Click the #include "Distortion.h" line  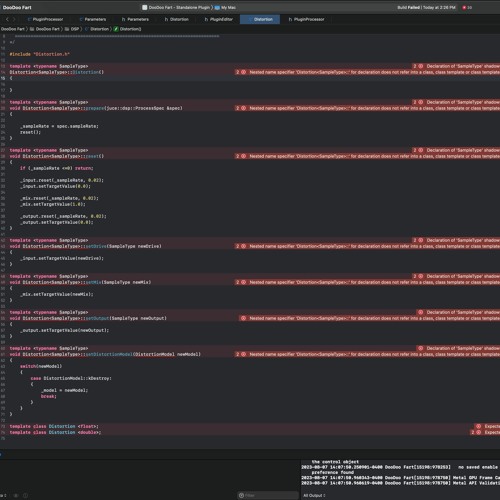coord(39,54)
